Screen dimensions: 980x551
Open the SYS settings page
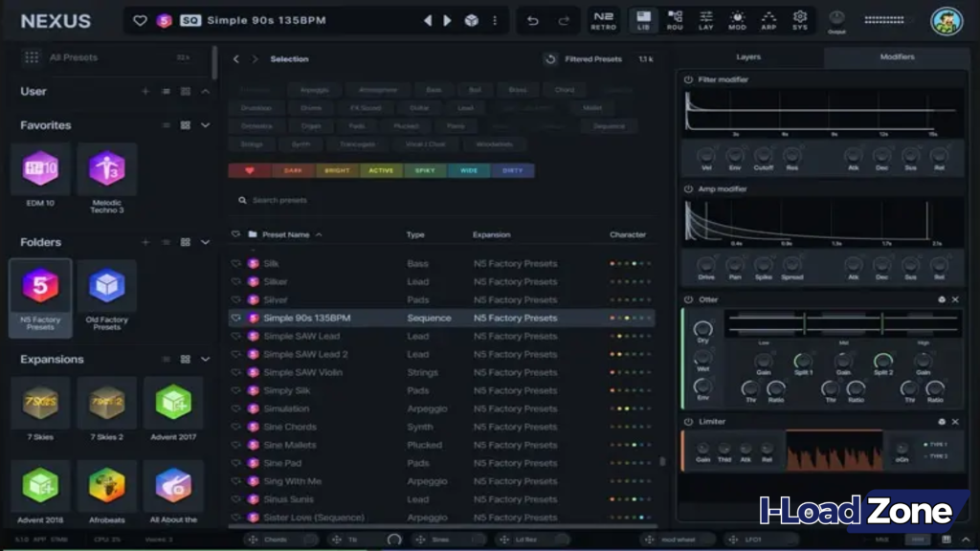point(798,20)
